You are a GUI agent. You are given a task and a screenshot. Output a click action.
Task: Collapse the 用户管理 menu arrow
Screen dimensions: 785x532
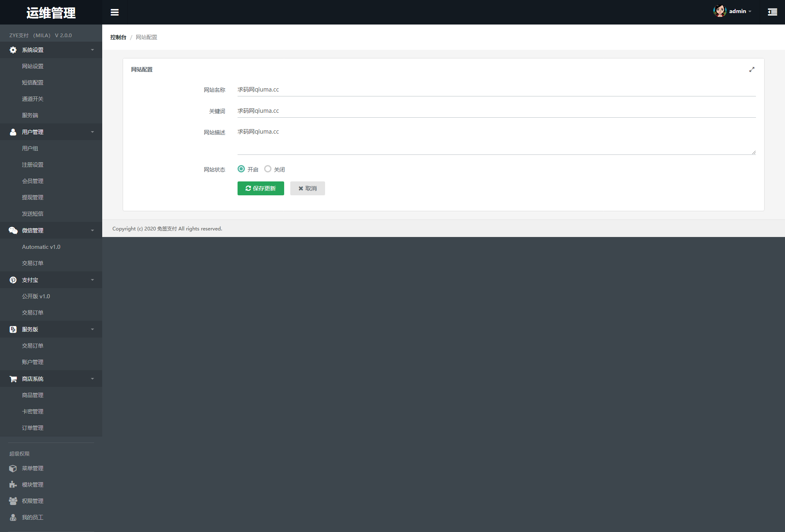92,132
